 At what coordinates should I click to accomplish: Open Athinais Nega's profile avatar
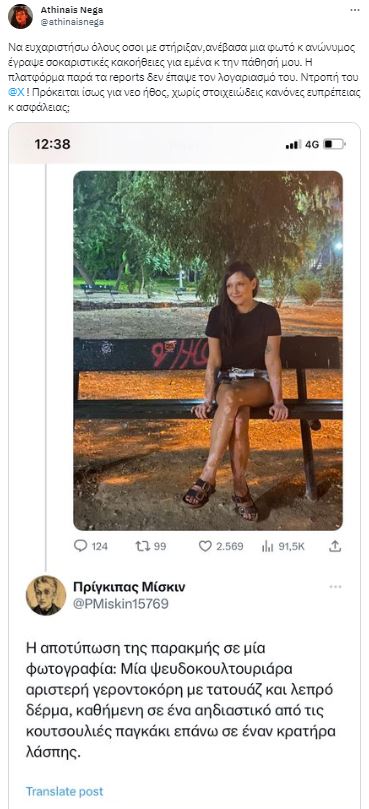click(20, 16)
